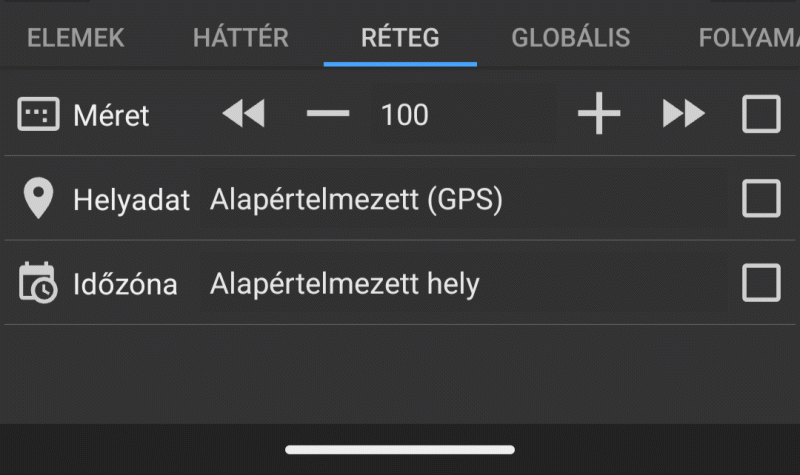Image resolution: width=800 pixels, height=475 pixels.
Task: Open the Helyadat Alapértelmezett (GPS) selector
Action: pyautogui.click(x=356, y=199)
